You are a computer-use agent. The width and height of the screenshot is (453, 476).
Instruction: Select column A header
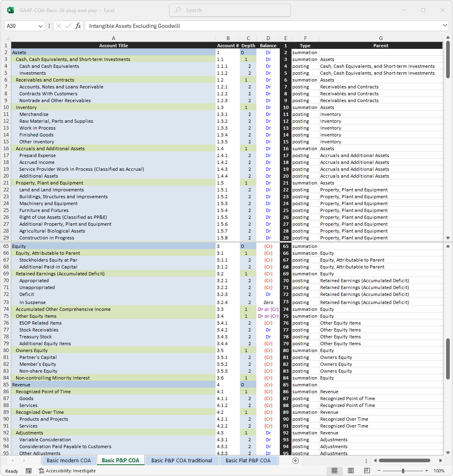(x=113, y=38)
